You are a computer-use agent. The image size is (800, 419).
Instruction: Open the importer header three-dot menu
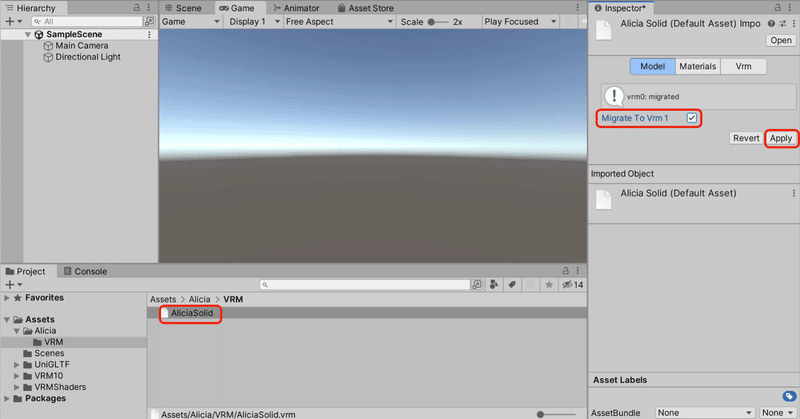point(793,23)
